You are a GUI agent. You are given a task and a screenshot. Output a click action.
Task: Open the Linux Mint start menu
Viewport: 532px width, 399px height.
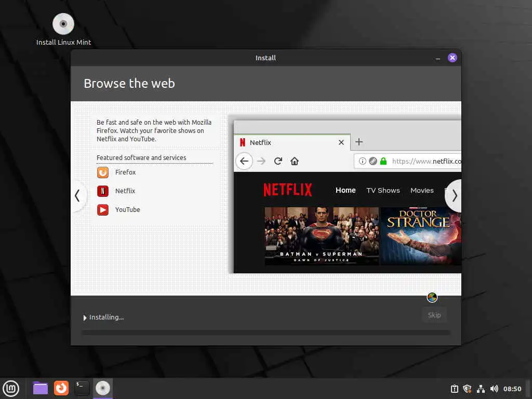click(11, 389)
